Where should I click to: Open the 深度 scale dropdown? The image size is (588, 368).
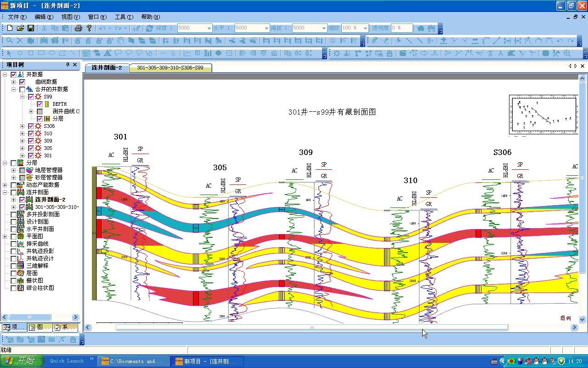[209, 28]
